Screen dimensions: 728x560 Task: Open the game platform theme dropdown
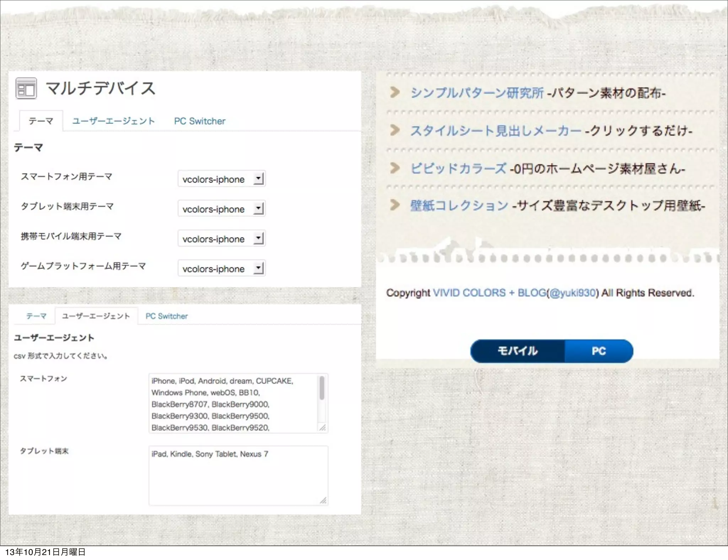point(222,268)
